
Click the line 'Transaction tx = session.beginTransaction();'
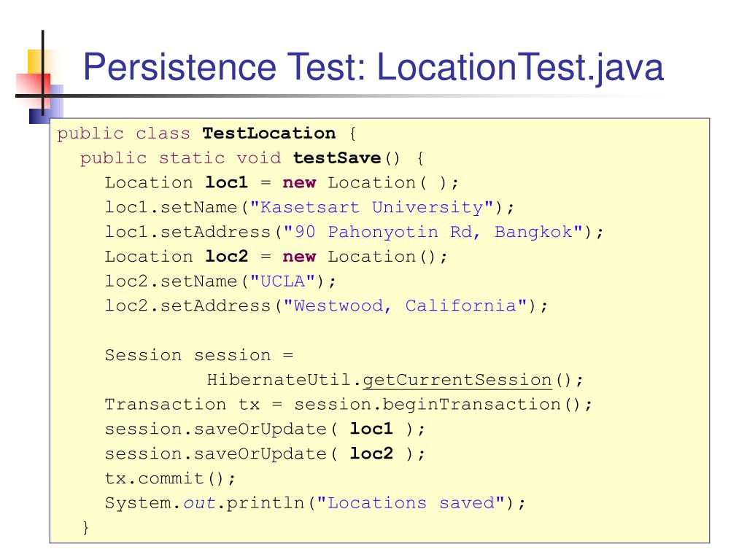tap(348, 405)
